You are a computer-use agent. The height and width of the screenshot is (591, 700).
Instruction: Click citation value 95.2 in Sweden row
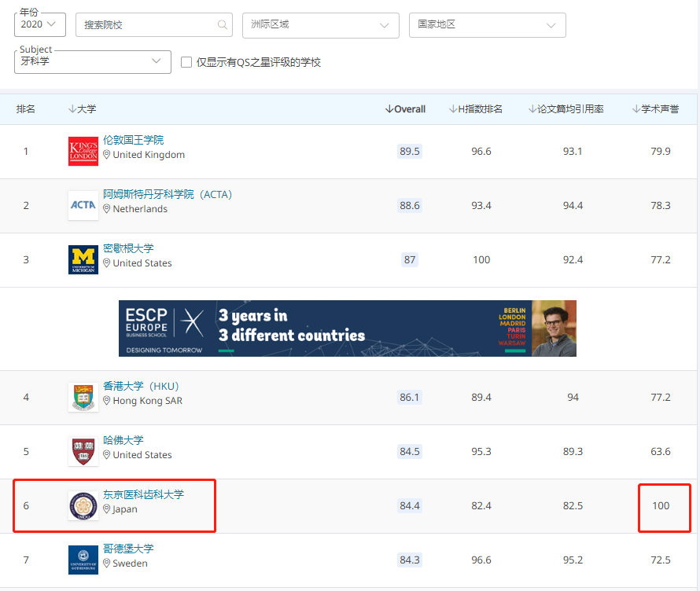[x=573, y=560]
